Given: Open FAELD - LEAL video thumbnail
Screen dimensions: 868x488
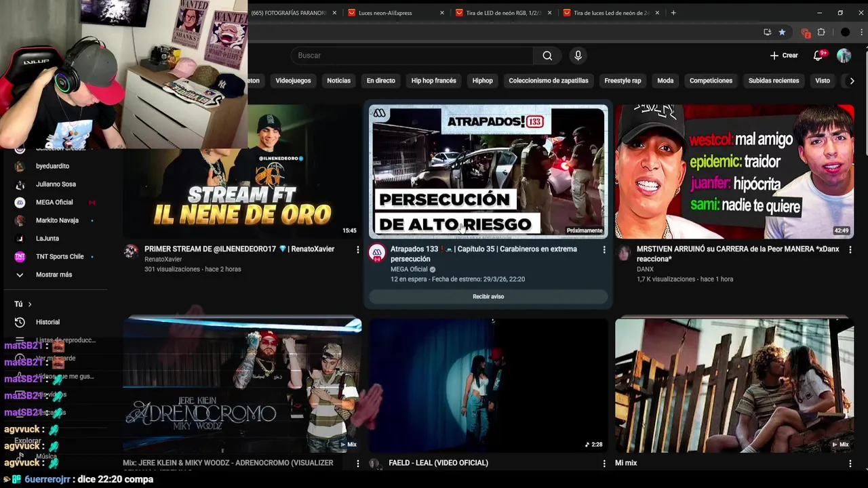Looking at the screenshot, I should pyautogui.click(x=488, y=384).
